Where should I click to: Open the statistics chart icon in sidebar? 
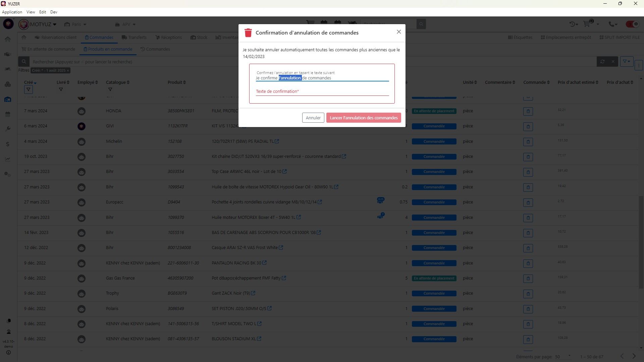(x=8, y=159)
